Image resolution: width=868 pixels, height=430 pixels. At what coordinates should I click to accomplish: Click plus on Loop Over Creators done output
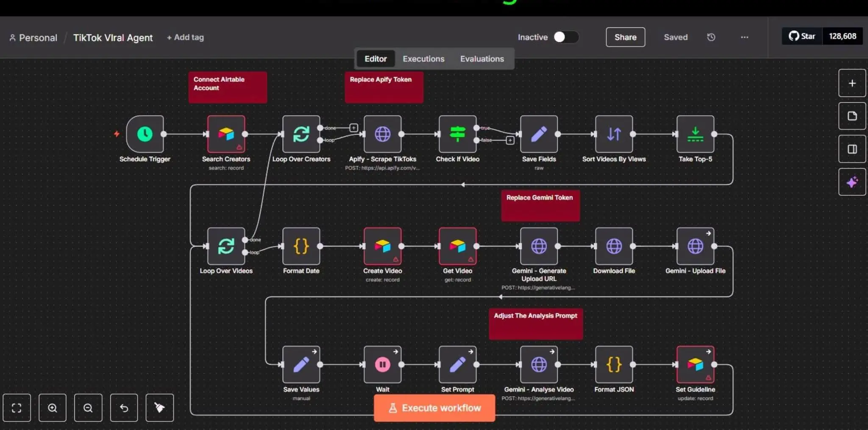coord(353,128)
